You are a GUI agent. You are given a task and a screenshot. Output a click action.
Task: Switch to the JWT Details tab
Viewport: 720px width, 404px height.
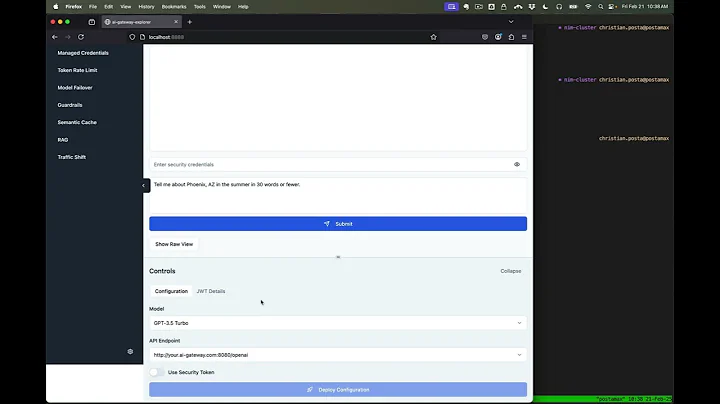pyautogui.click(x=211, y=291)
